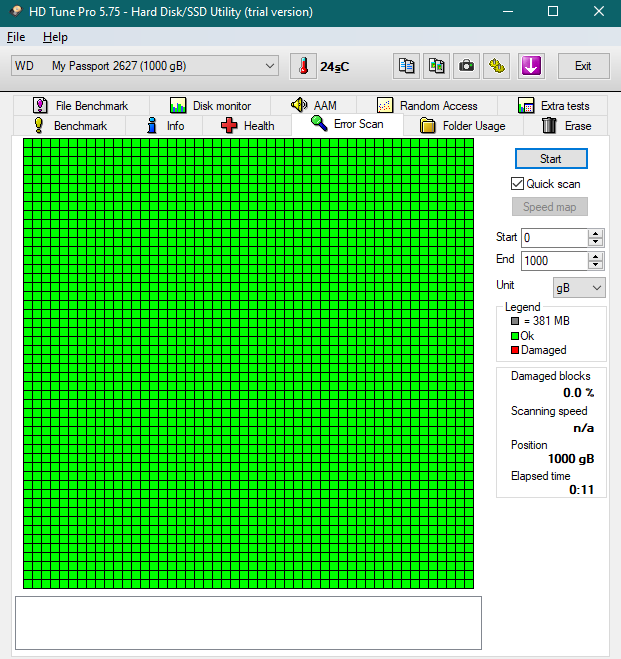Click the End position input field
Image resolution: width=621 pixels, height=659 pixels.
point(554,261)
